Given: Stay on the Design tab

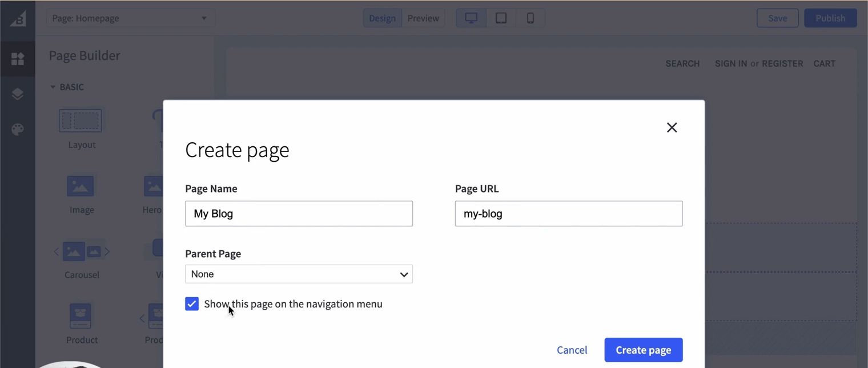Looking at the screenshot, I should tap(382, 18).
